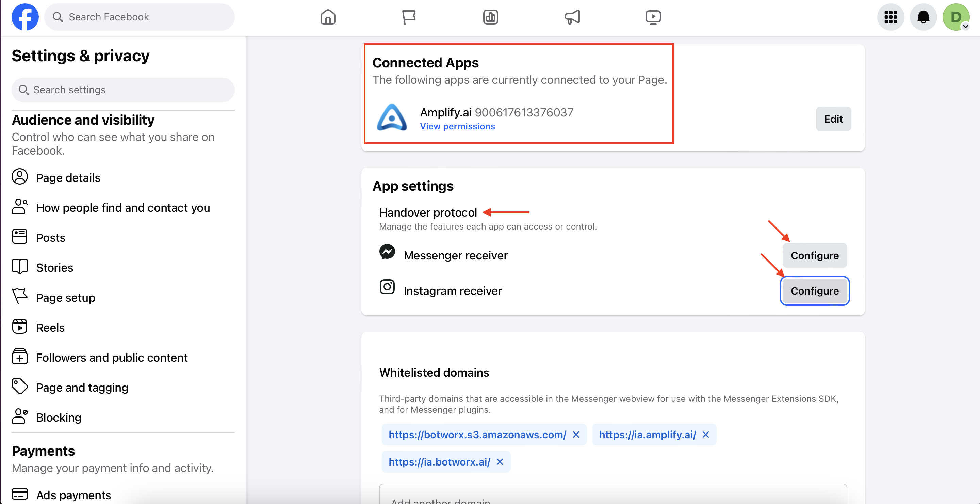The image size is (980, 504).
Task: Focus the Search settings field
Action: pyautogui.click(x=123, y=90)
